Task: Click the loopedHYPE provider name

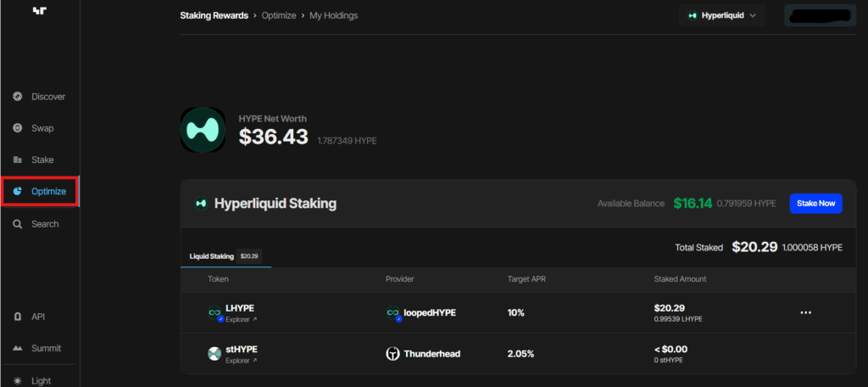Action: coord(430,312)
